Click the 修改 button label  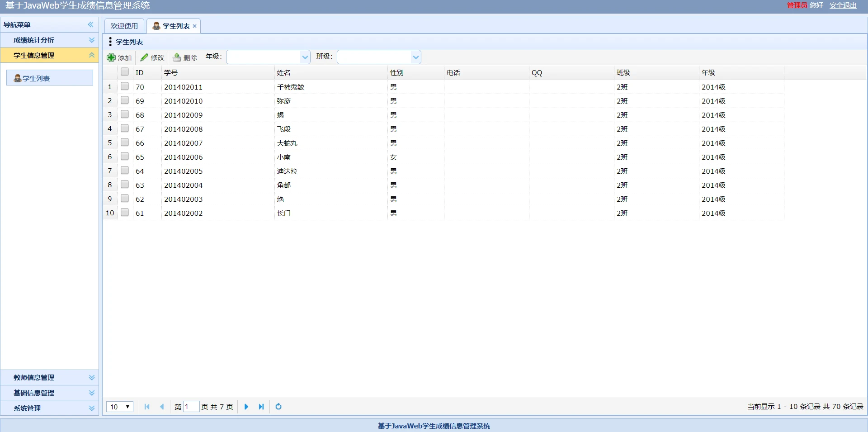[x=157, y=57]
